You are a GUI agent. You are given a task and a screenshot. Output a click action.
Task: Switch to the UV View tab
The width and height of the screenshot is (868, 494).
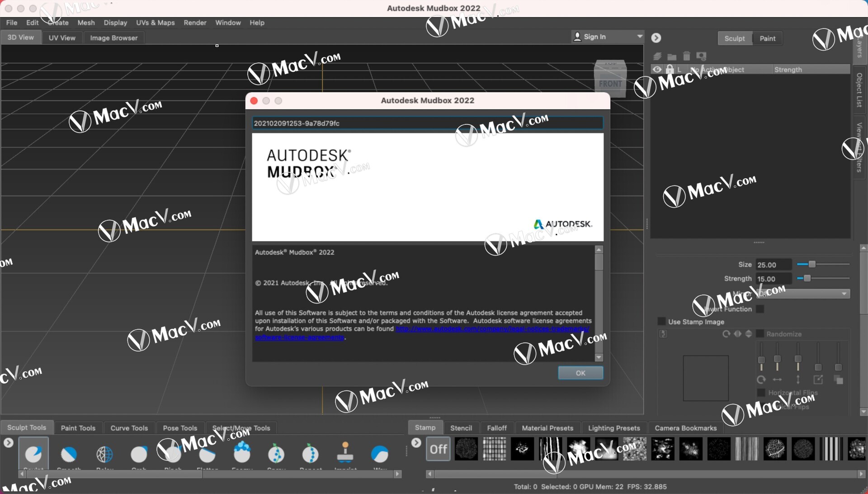click(x=62, y=38)
